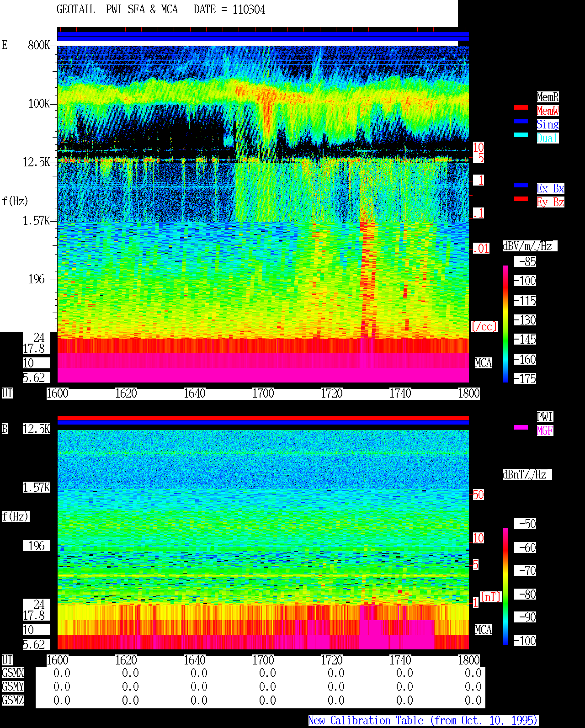Click the 1740 time tick under B panel
This screenshot has width=585, height=728.
click(x=400, y=660)
